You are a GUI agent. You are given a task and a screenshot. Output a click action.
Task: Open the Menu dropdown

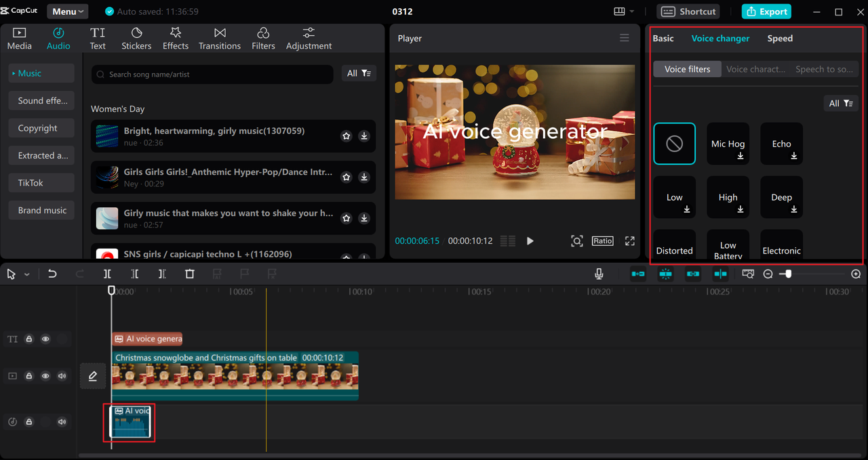pos(67,12)
